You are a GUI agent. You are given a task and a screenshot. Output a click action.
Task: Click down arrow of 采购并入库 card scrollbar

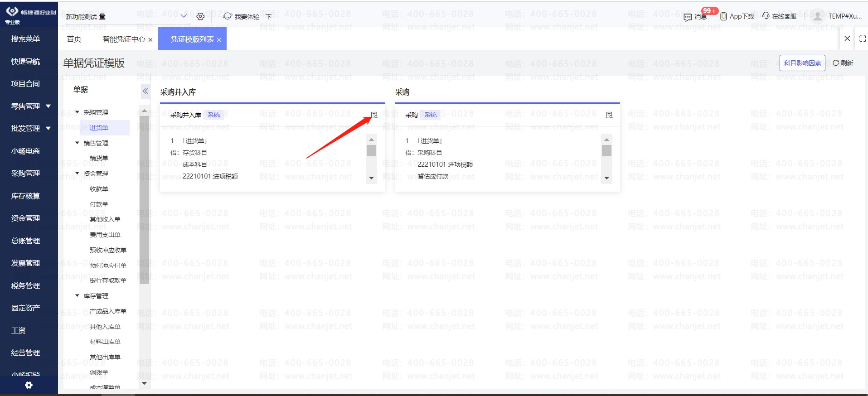click(372, 178)
